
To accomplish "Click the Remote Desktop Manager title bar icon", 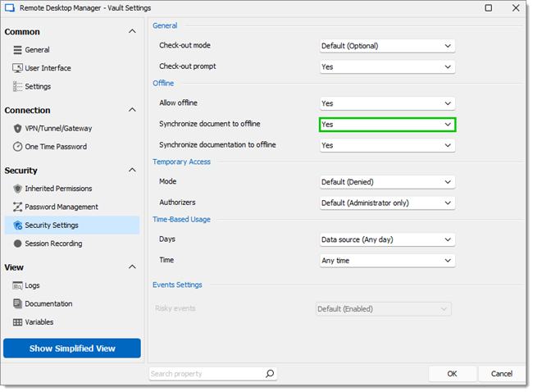I will pyautogui.click(x=10, y=8).
